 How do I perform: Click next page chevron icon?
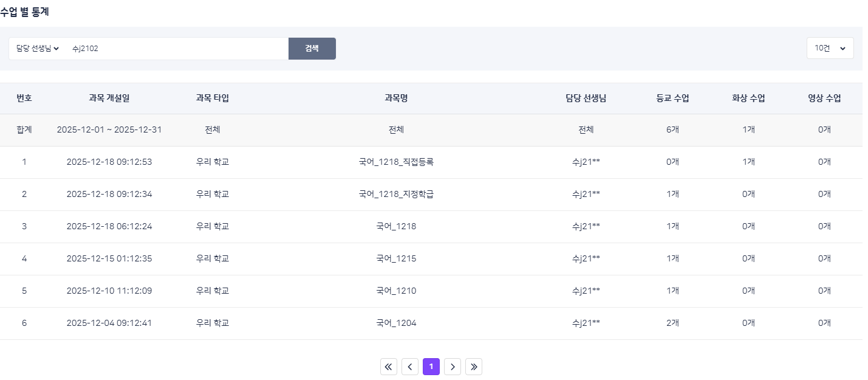click(x=453, y=367)
